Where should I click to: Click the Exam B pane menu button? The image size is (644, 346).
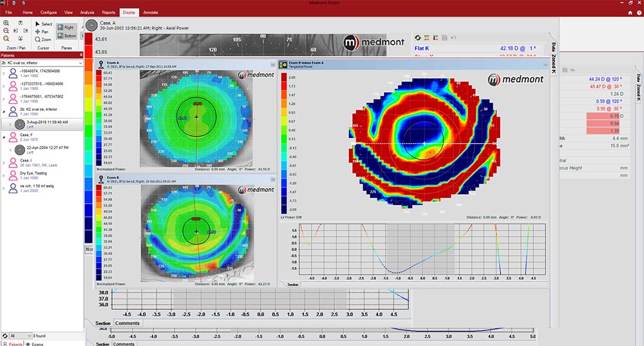point(272,179)
